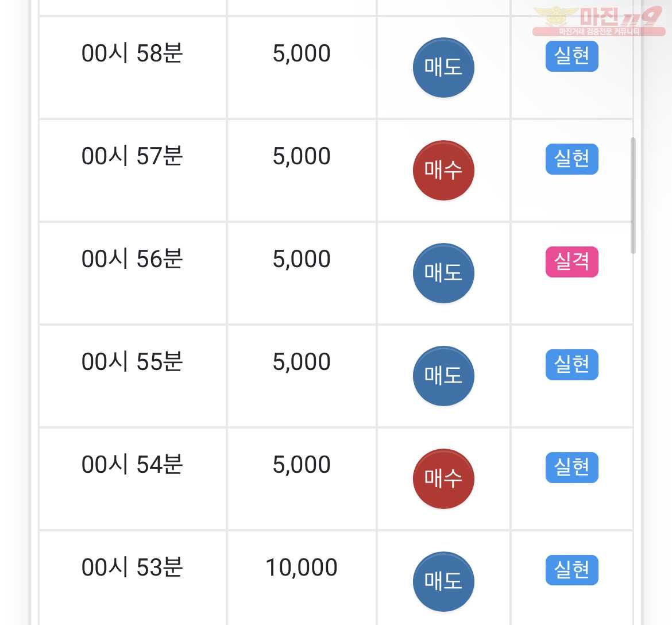Select the 00시 56분 time cell
The image size is (672, 625).
pos(133,273)
